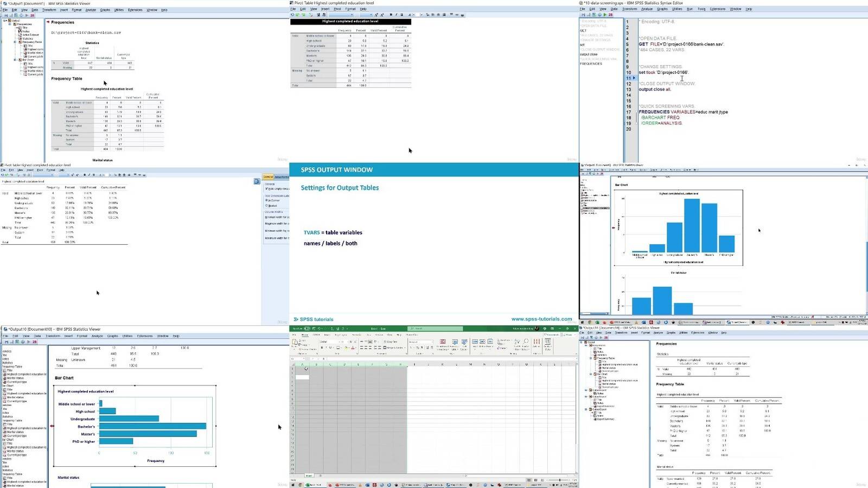
Task: Click Print icon in Output1 Viewer toolbar
Action: point(11,15)
